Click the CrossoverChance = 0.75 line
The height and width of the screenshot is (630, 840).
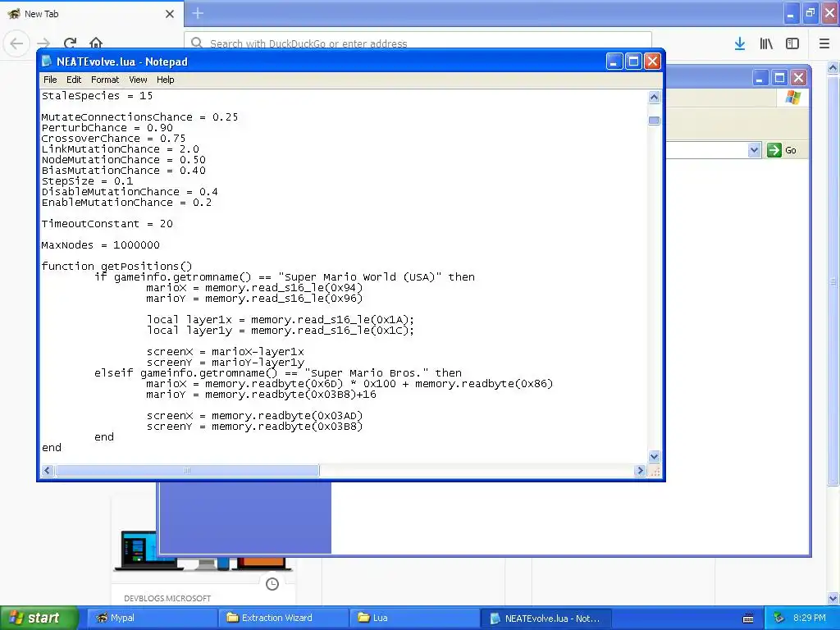pos(113,138)
